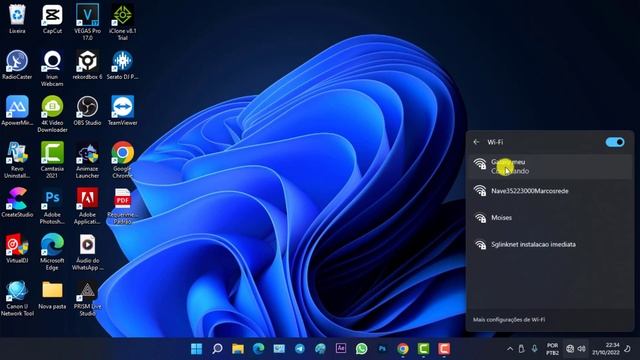
Task: Select the Iriun Webcam icon
Action: click(52, 68)
